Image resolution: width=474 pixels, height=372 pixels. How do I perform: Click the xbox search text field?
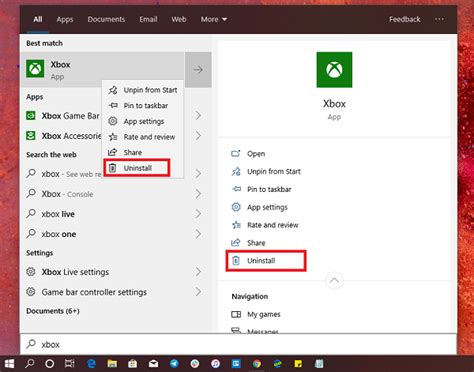(x=239, y=344)
